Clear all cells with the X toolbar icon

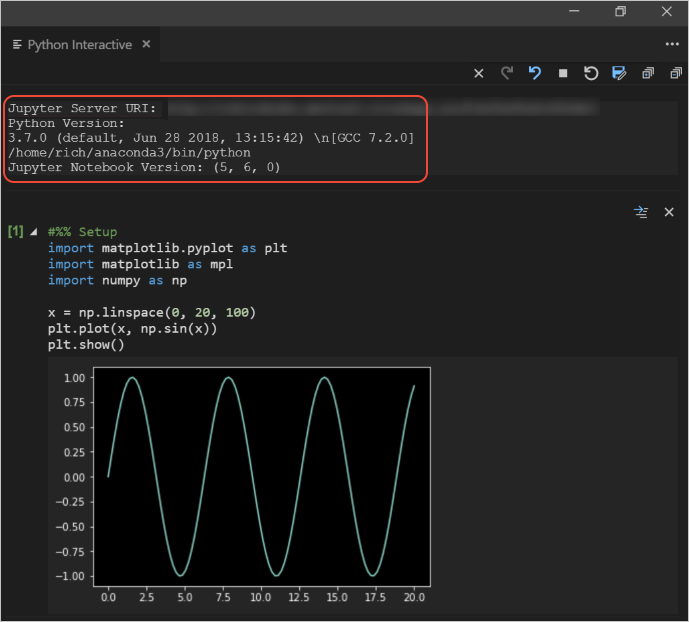[479, 73]
